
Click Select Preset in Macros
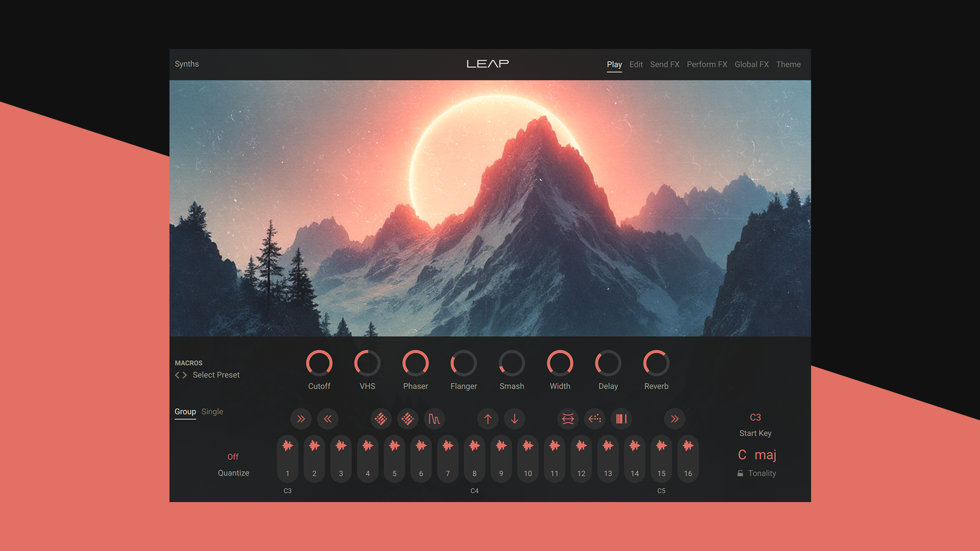216,375
